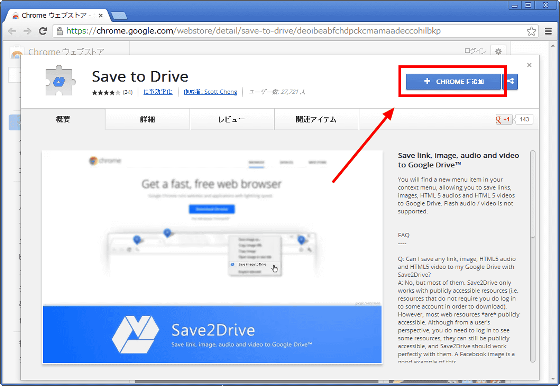Click the share icon button
The width and height of the screenshot is (560, 386).
pos(510,82)
